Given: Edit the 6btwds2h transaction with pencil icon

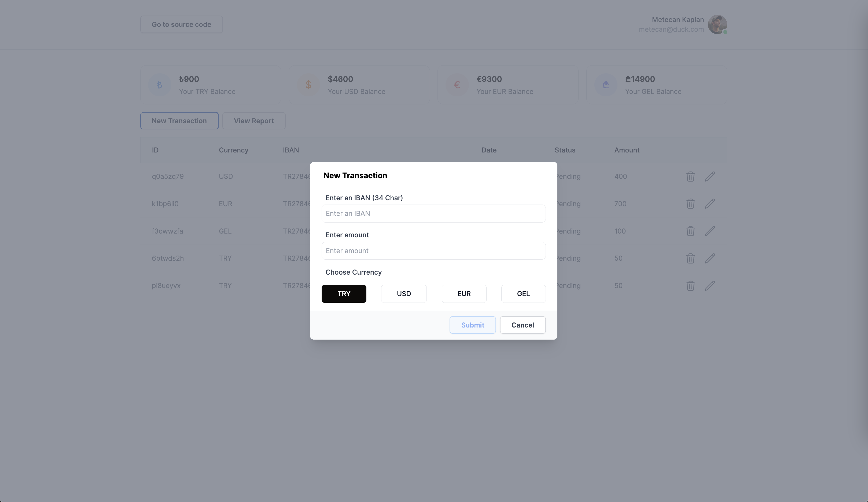Looking at the screenshot, I should (710, 258).
